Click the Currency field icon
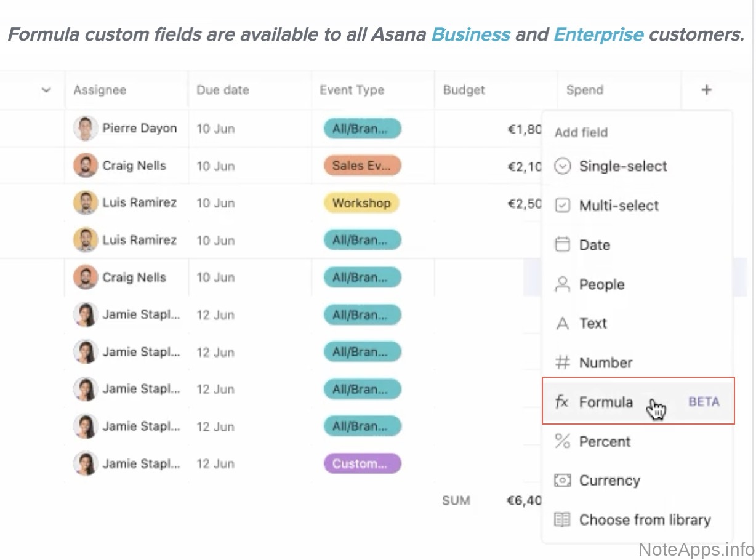The image size is (756, 560). tap(562, 481)
